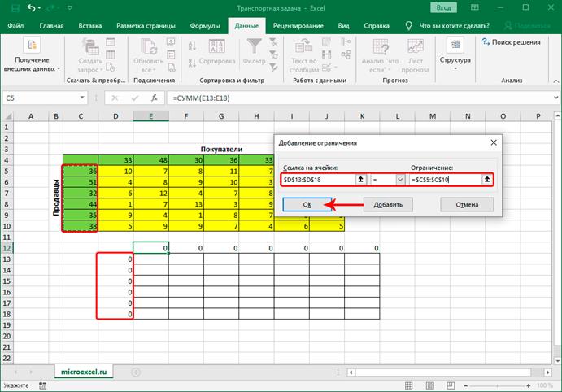The height and width of the screenshot is (392, 562).
Task: Switch to the Главная tab
Action: (x=51, y=26)
